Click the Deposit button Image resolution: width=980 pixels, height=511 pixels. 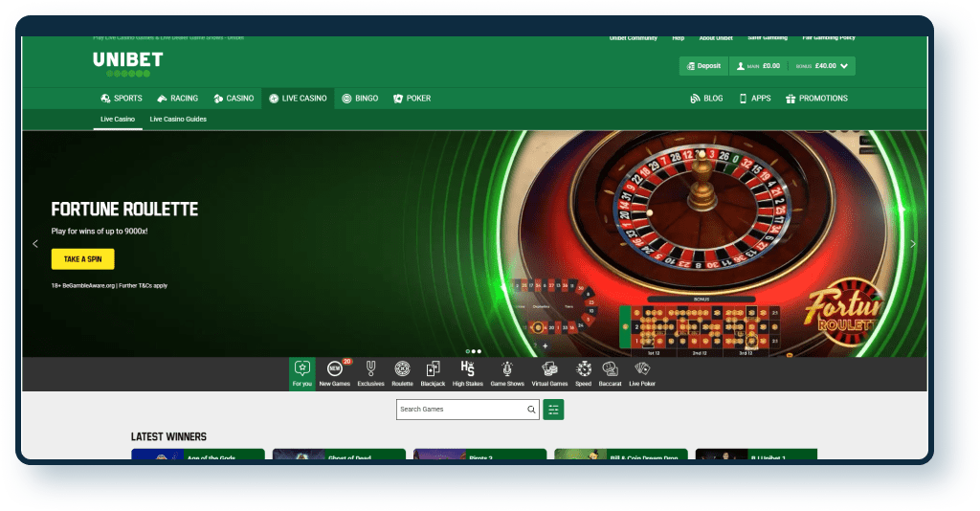(703, 66)
